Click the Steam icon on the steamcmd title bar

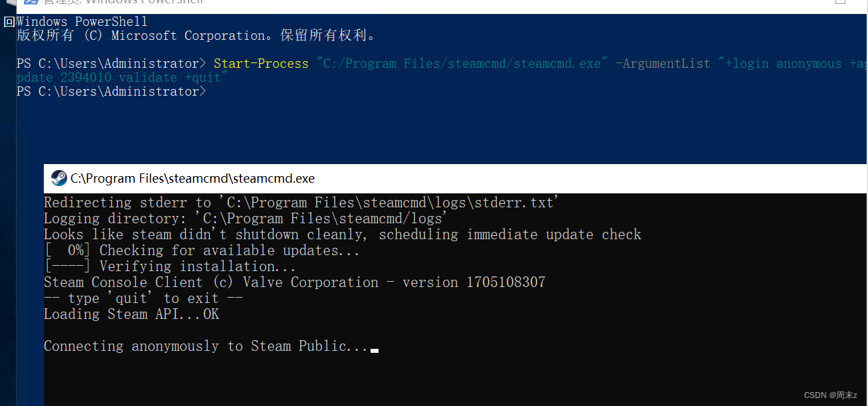point(58,178)
